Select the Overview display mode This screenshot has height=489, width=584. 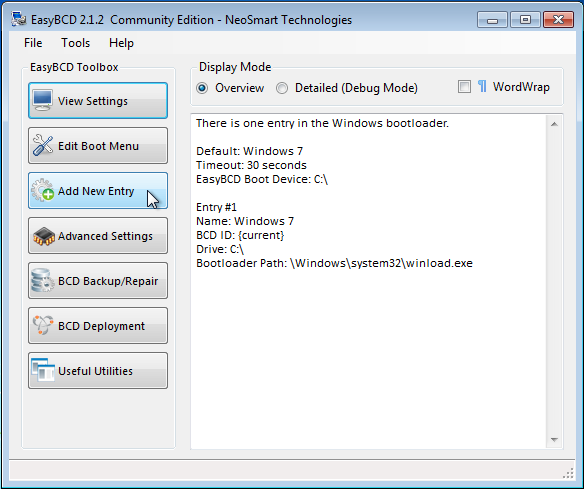click(202, 88)
